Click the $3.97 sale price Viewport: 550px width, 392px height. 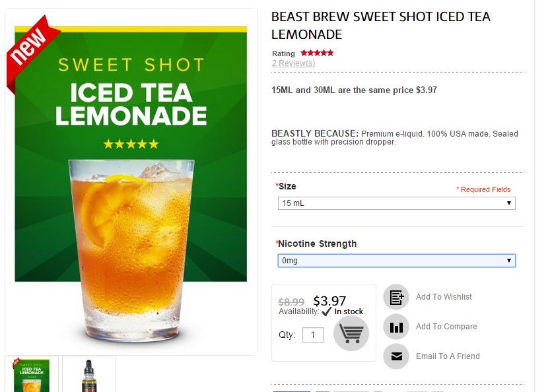click(329, 301)
